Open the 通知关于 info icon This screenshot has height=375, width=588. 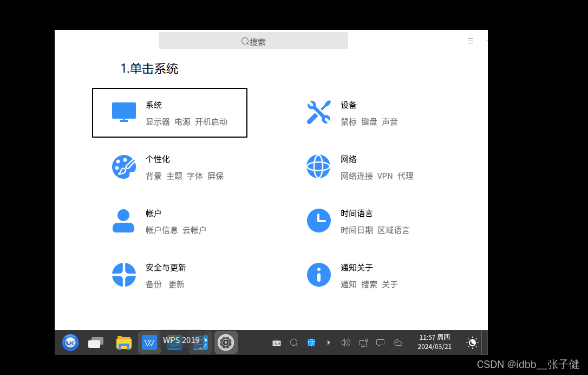[319, 275]
